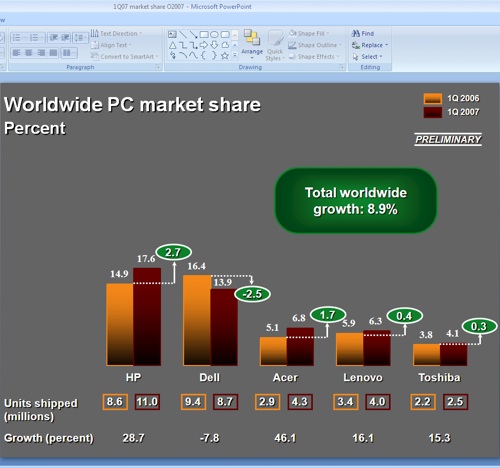Image resolution: width=500 pixels, height=468 pixels.
Task: Align text right in Paragraph group
Action: point(41,53)
